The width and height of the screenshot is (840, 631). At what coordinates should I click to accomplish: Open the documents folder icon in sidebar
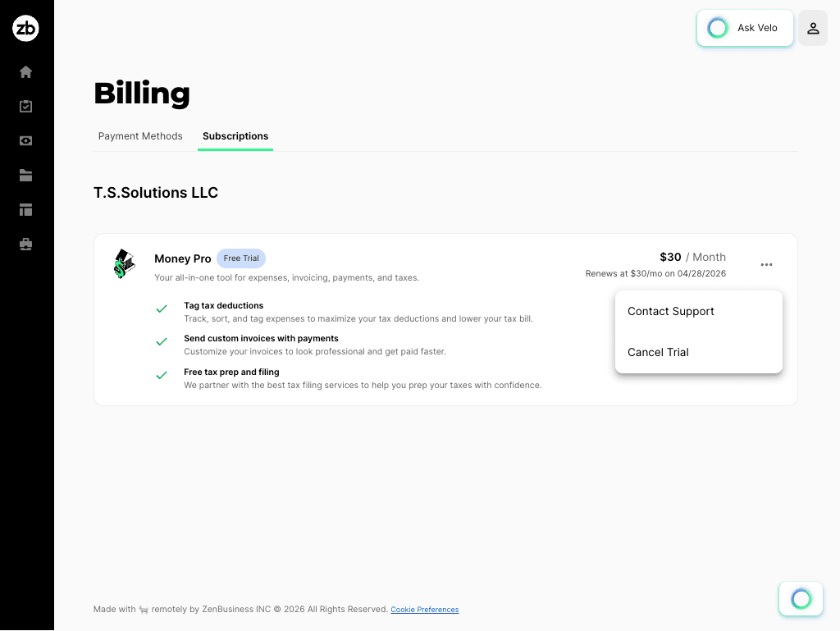coord(25,175)
